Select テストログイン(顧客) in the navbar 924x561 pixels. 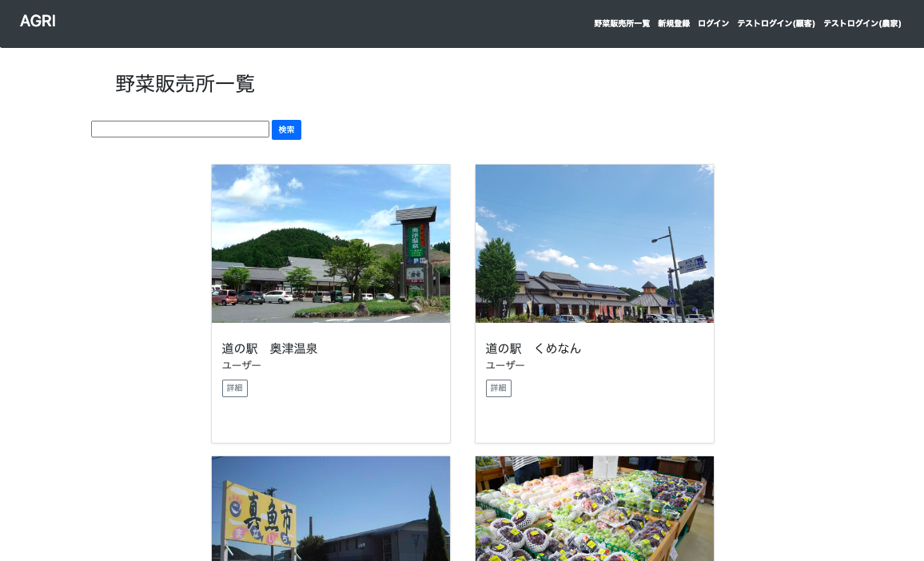(x=775, y=24)
